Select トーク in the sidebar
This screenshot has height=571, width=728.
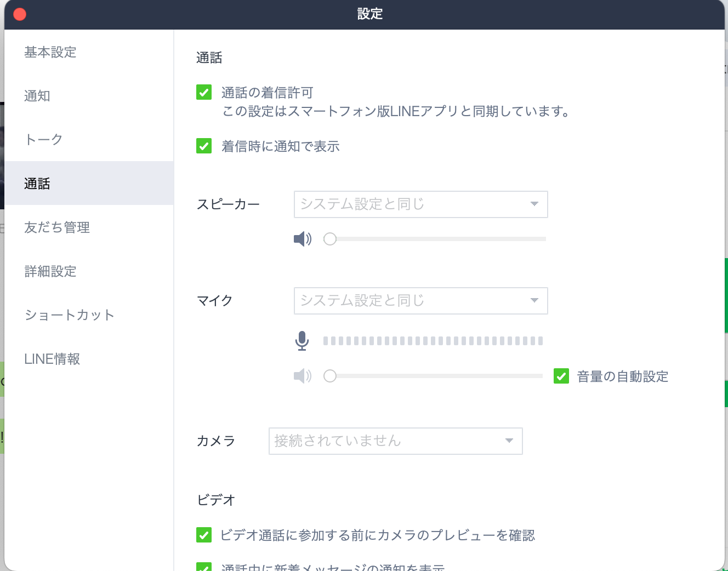pos(44,140)
